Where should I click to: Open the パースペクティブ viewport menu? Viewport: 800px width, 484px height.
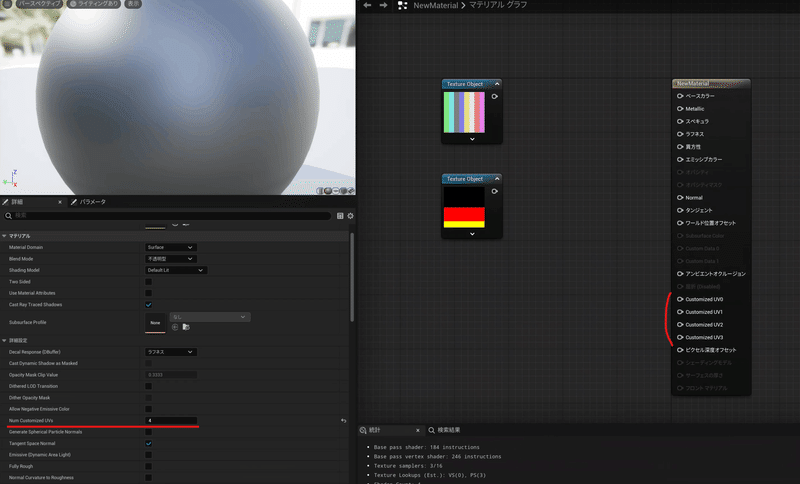pos(39,4)
